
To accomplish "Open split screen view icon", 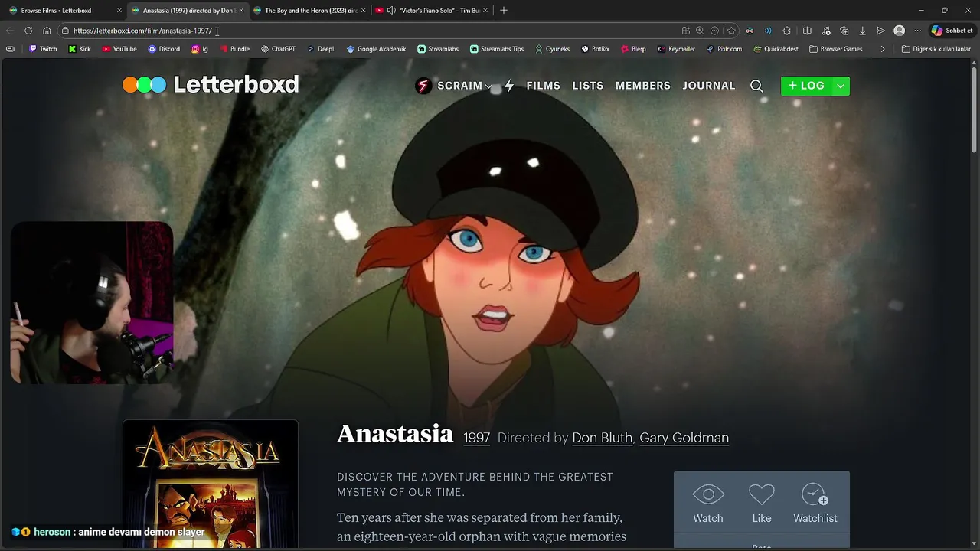I will pos(807,31).
